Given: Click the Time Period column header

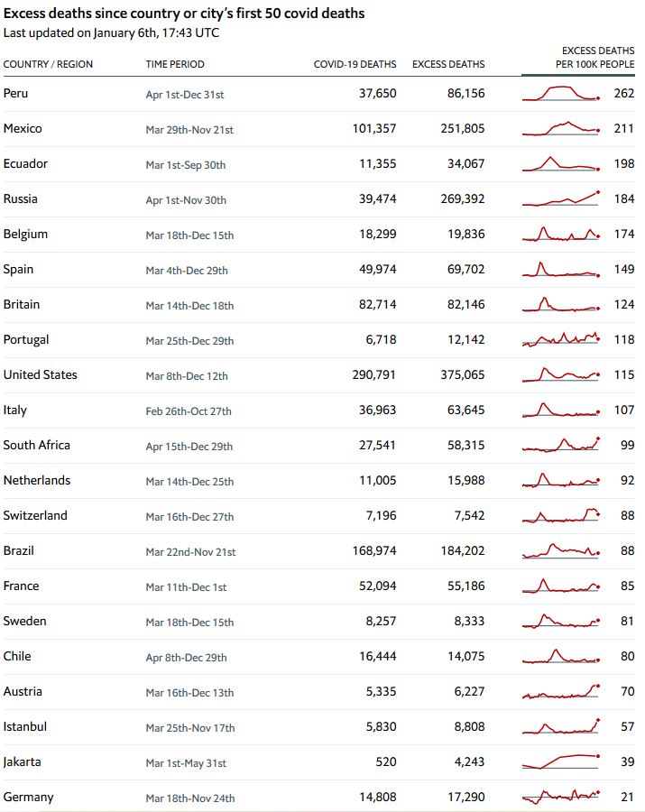Looking at the screenshot, I should (175, 64).
